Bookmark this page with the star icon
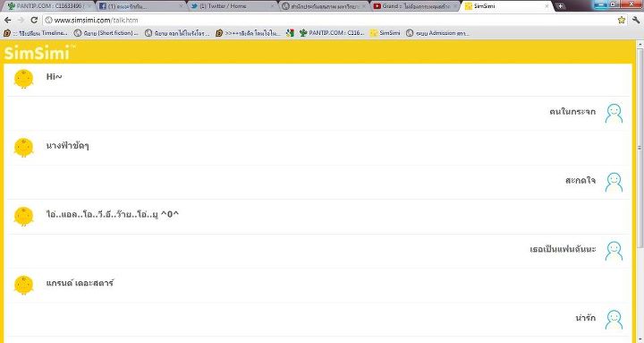644x343 pixels. tap(622, 20)
